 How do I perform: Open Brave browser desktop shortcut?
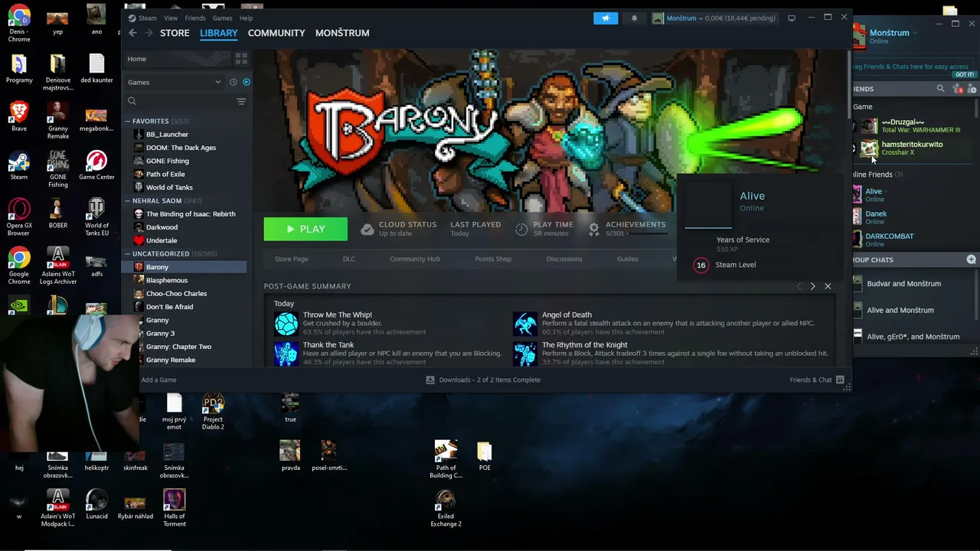tap(19, 117)
